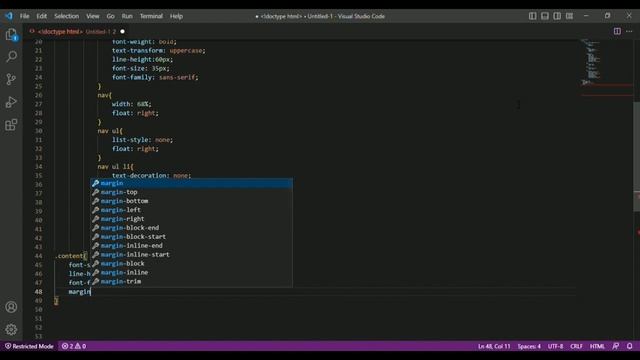Click 'Ln 48, Col 11' cursor position
Image resolution: width=640 pixels, height=360 pixels.
pos(494,346)
